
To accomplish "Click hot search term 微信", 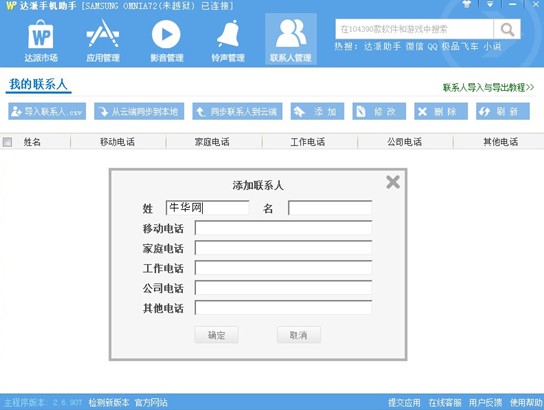I will (x=415, y=46).
